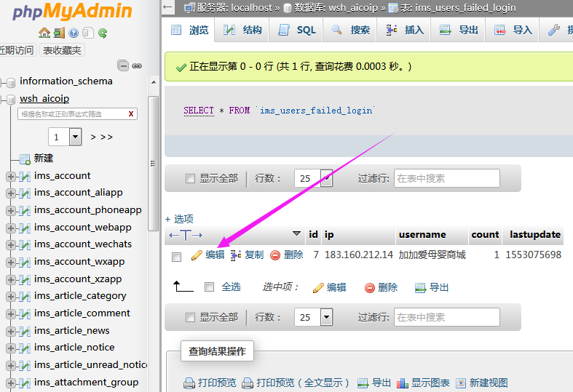Viewport: 573px width, 392px height.
Task: Collapse all navigation tree items icon
Action: point(123,65)
